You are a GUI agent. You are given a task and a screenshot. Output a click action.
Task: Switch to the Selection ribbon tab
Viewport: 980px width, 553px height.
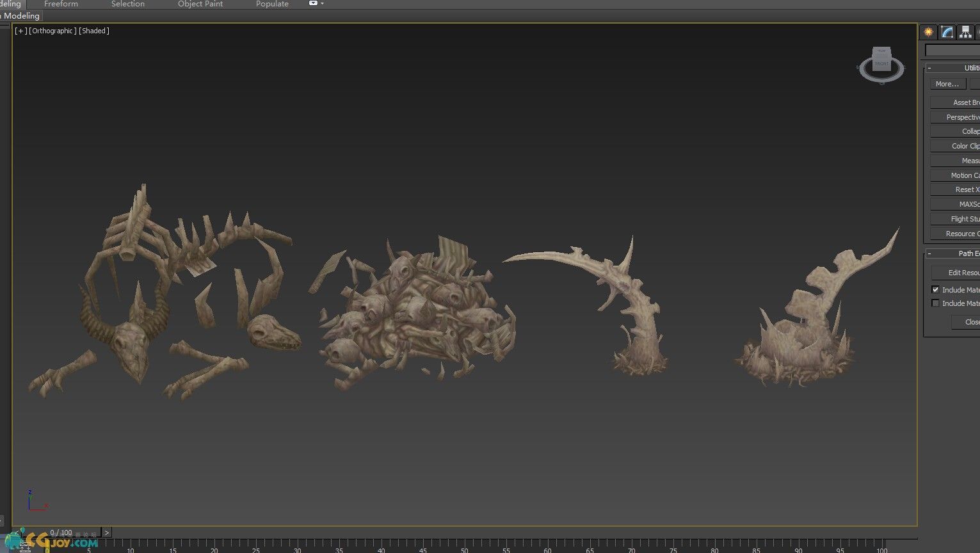coord(128,4)
